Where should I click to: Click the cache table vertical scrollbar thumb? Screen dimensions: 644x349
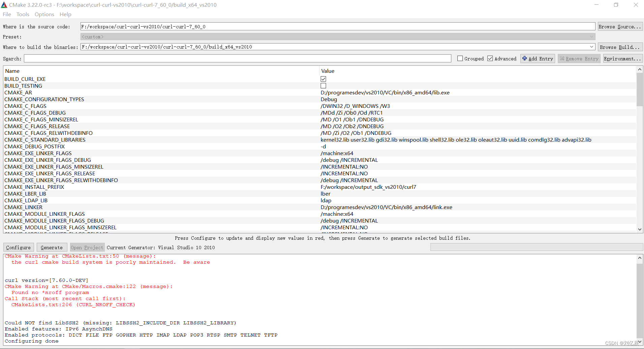point(640,89)
